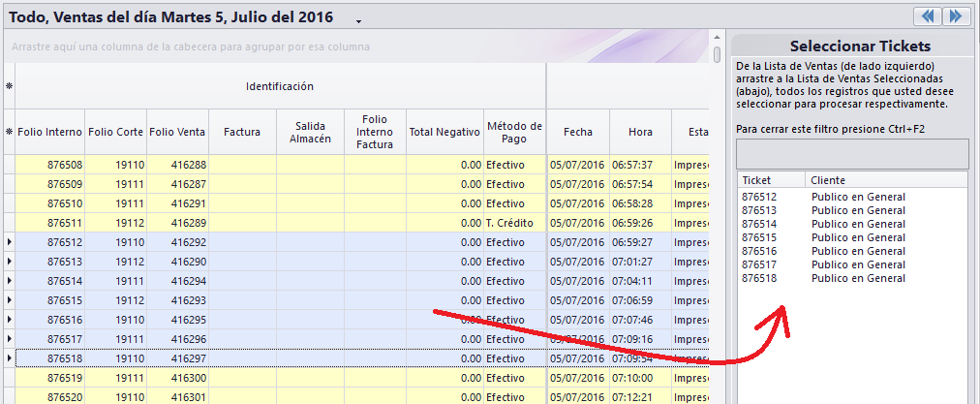Image resolution: width=980 pixels, height=404 pixels.
Task: Click the Ticket column header in right panel
Action: [770, 180]
